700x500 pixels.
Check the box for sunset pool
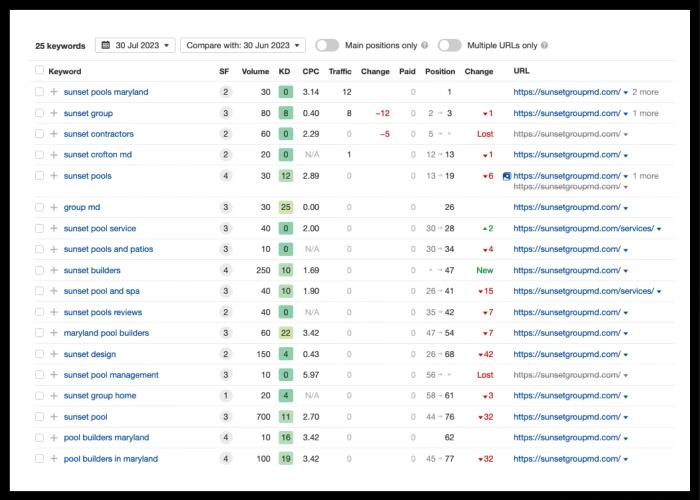coord(39,417)
